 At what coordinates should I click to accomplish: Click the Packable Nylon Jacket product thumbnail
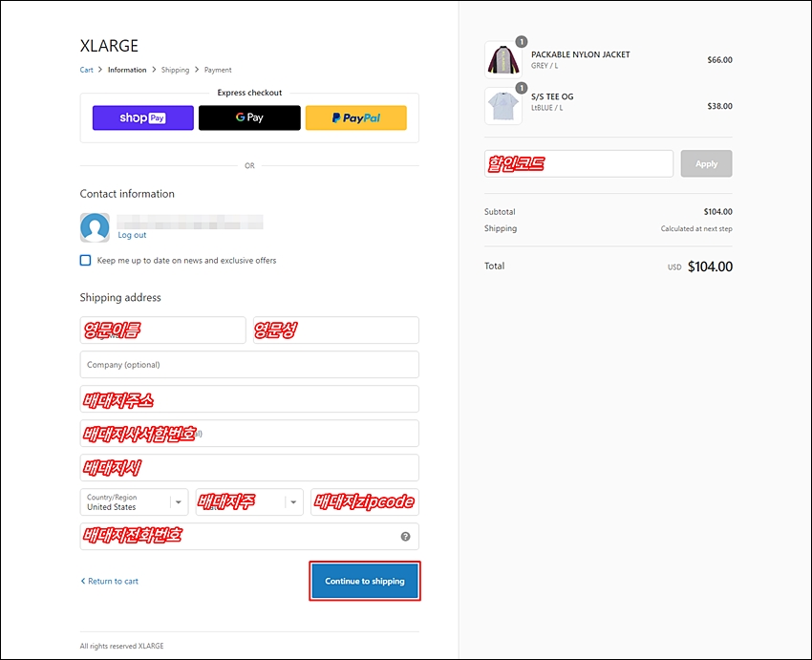tap(502, 60)
